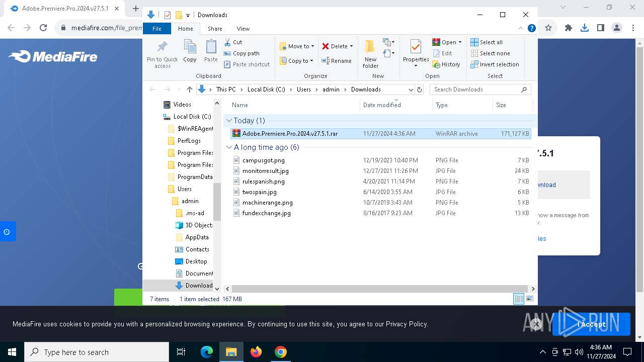Switch to details view layout

tap(519, 299)
